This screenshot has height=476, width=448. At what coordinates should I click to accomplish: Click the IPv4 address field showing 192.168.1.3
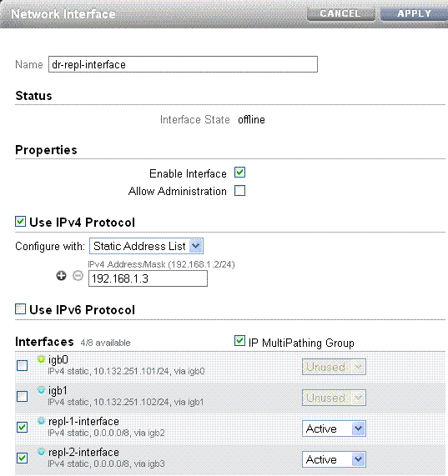[148, 278]
